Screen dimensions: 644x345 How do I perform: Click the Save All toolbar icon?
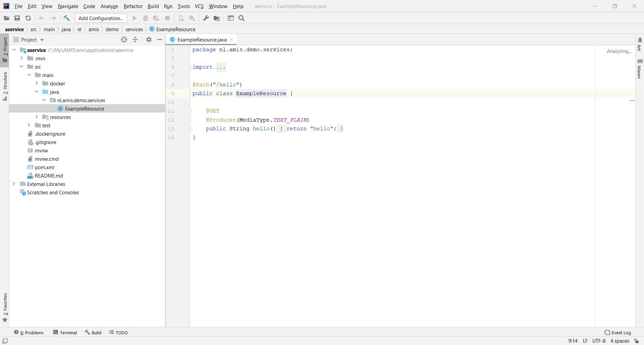17,18
